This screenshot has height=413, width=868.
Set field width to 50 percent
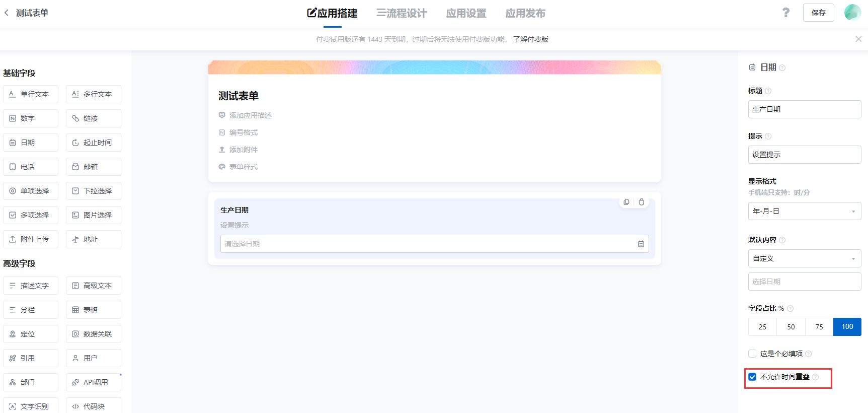(x=791, y=327)
